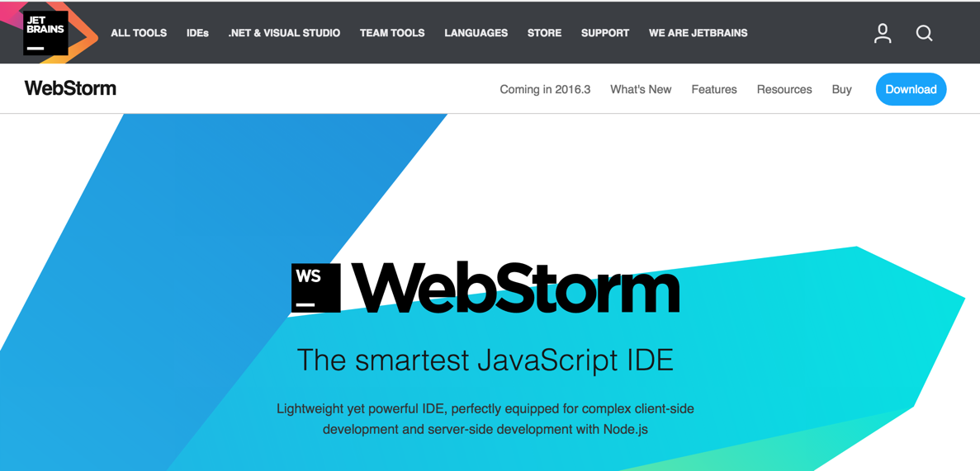Open the .NET & VISUAL STUDIO menu
The image size is (980, 471).
click(x=284, y=33)
